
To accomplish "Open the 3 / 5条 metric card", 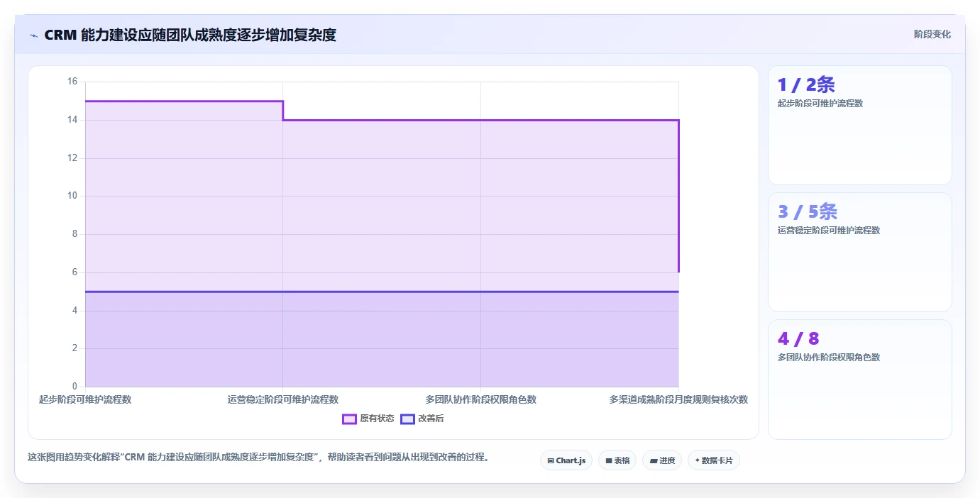I will point(860,252).
